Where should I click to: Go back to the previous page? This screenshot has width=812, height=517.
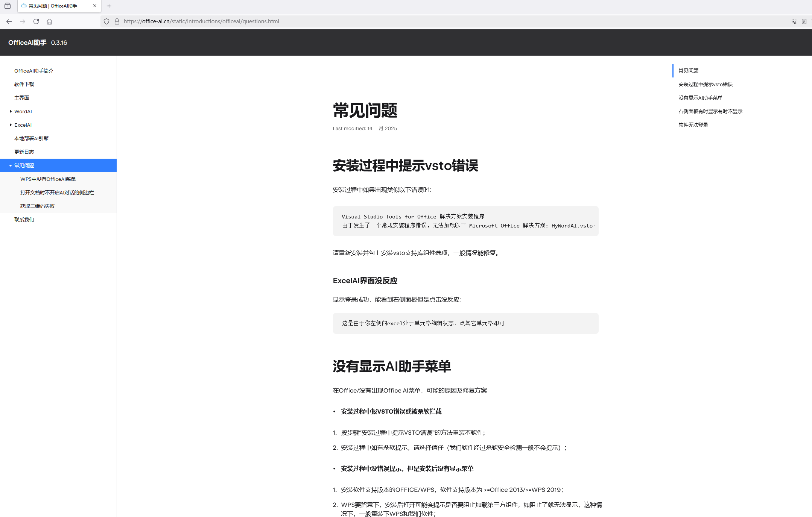tap(9, 21)
